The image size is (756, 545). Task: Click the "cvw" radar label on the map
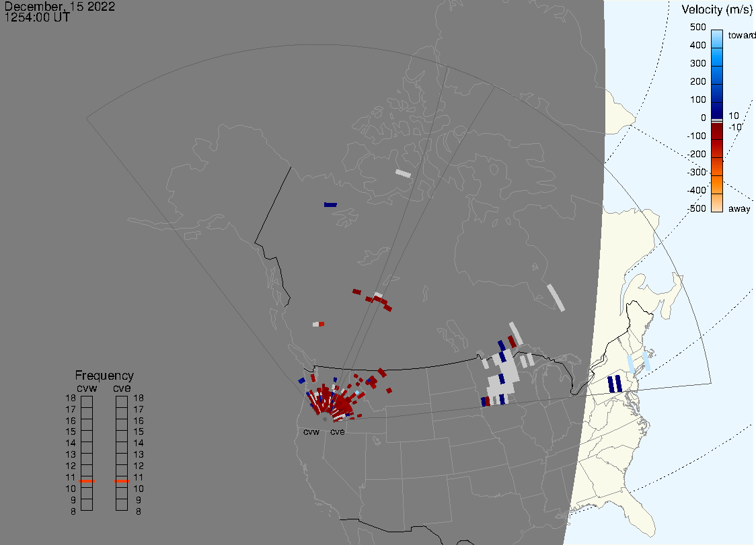click(x=311, y=431)
